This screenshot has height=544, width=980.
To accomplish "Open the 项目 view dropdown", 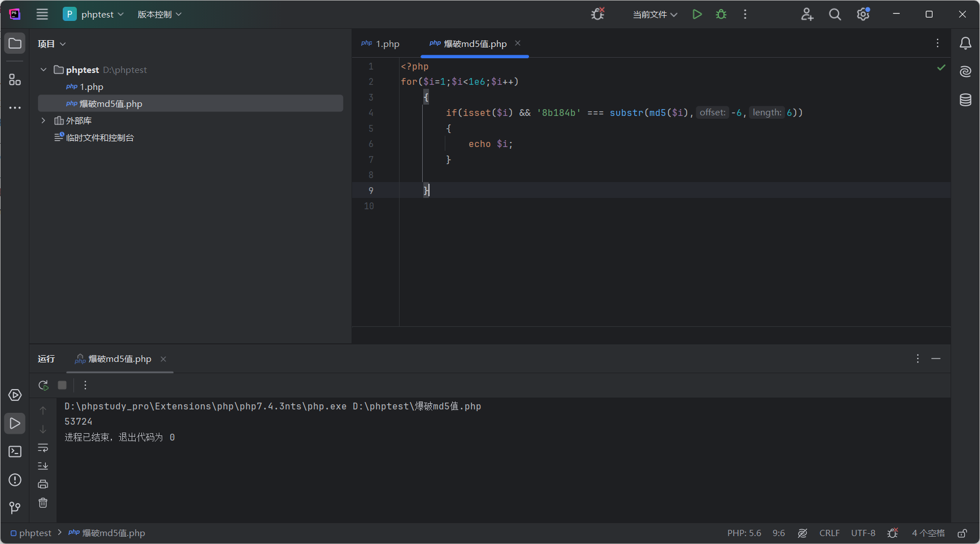I will [x=51, y=44].
